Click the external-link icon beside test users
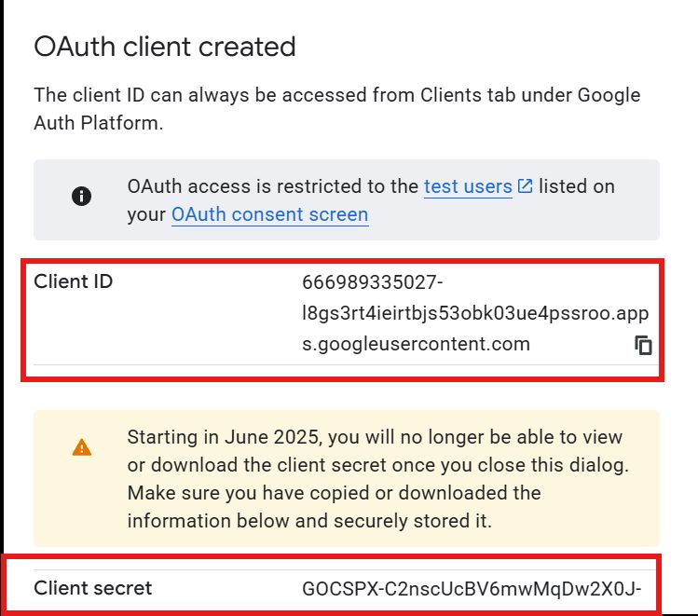 click(x=525, y=186)
